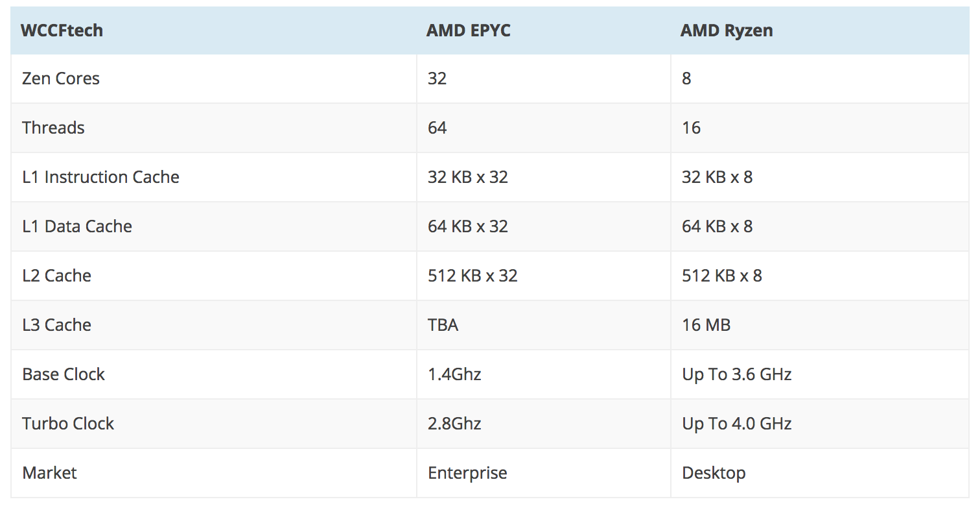Click the Turbo Clock row label

click(68, 424)
